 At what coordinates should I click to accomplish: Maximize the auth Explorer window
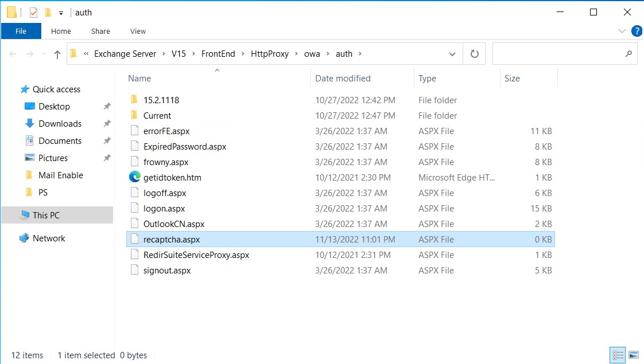(x=593, y=12)
